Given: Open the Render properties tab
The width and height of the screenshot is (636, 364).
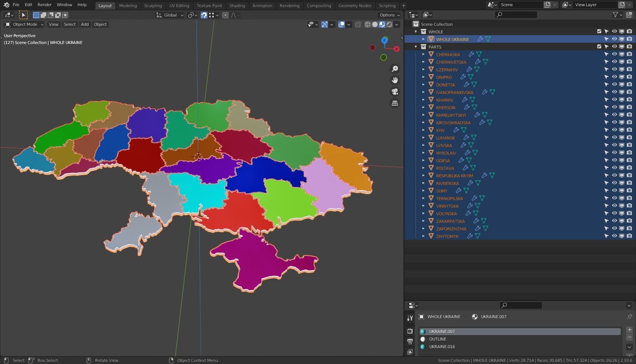Looking at the screenshot, I should pyautogui.click(x=410, y=331).
